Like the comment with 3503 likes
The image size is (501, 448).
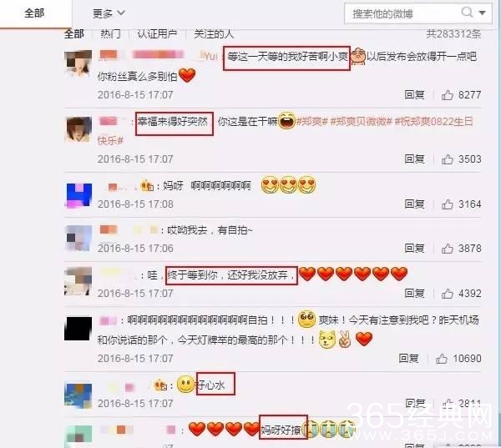click(x=448, y=159)
